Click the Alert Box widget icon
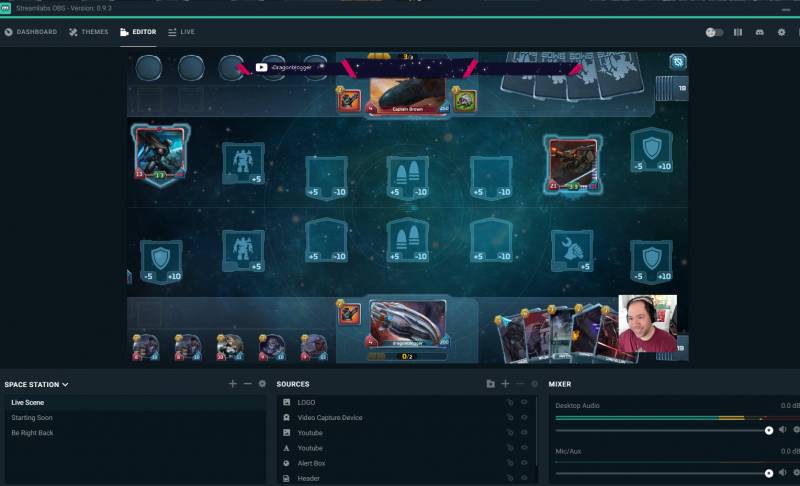 [x=286, y=464]
